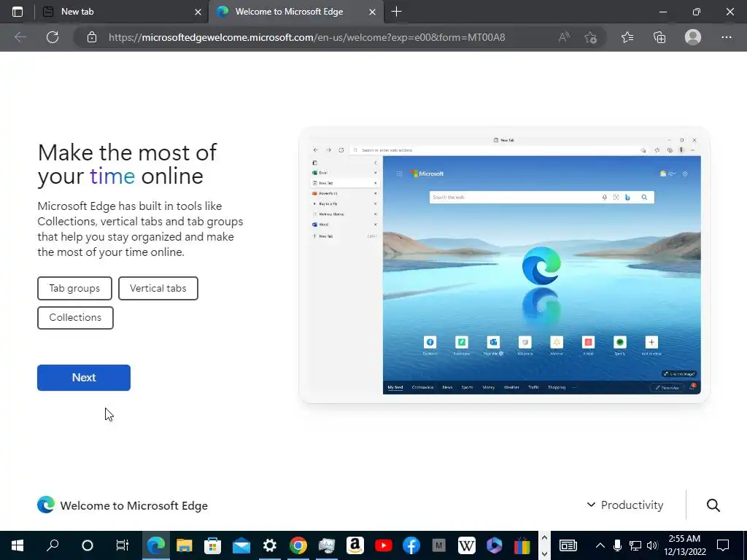Close the Welcome to Microsoft Edge tab
The image size is (747, 560).
click(x=373, y=12)
